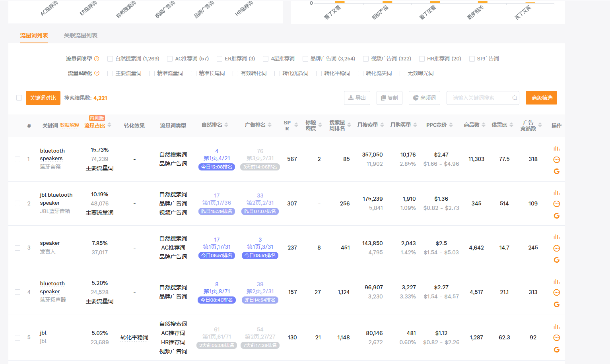The image size is (610, 364).
Task: Click inside the keyword search input field
Action: [477, 98]
